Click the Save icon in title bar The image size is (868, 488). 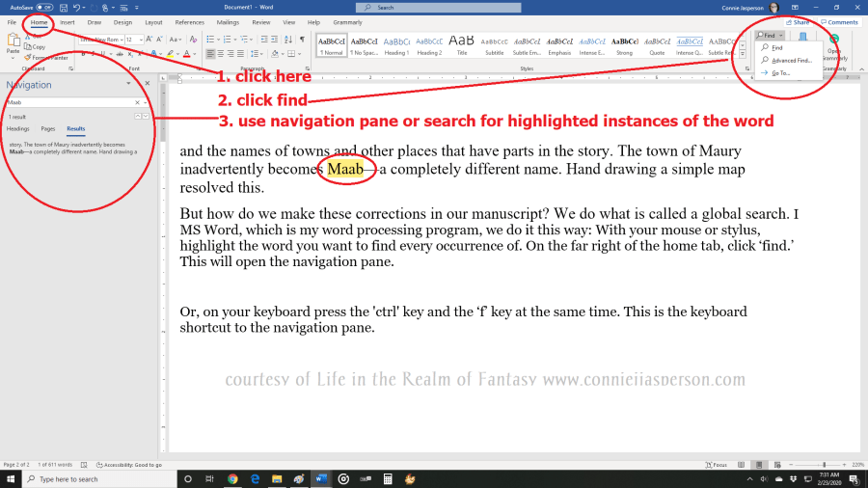click(63, 7)
